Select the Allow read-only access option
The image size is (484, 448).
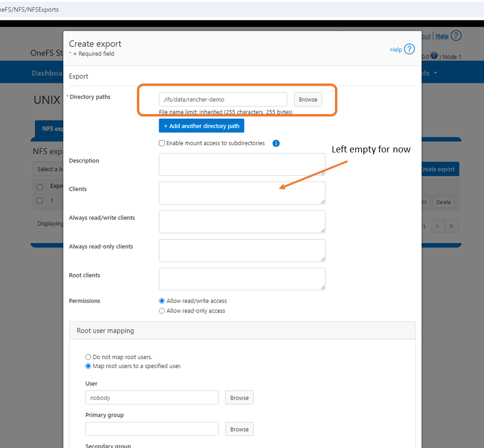[x=162, y=311]
